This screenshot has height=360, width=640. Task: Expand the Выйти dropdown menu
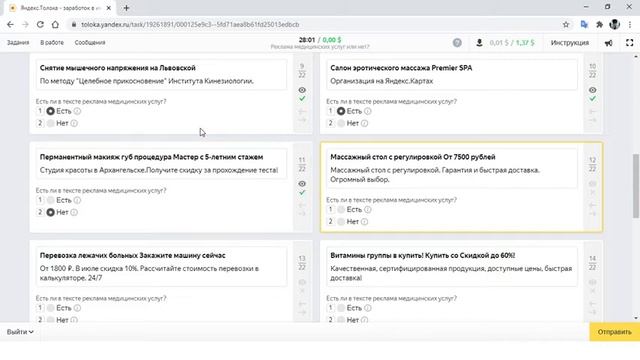coord(20,332)
